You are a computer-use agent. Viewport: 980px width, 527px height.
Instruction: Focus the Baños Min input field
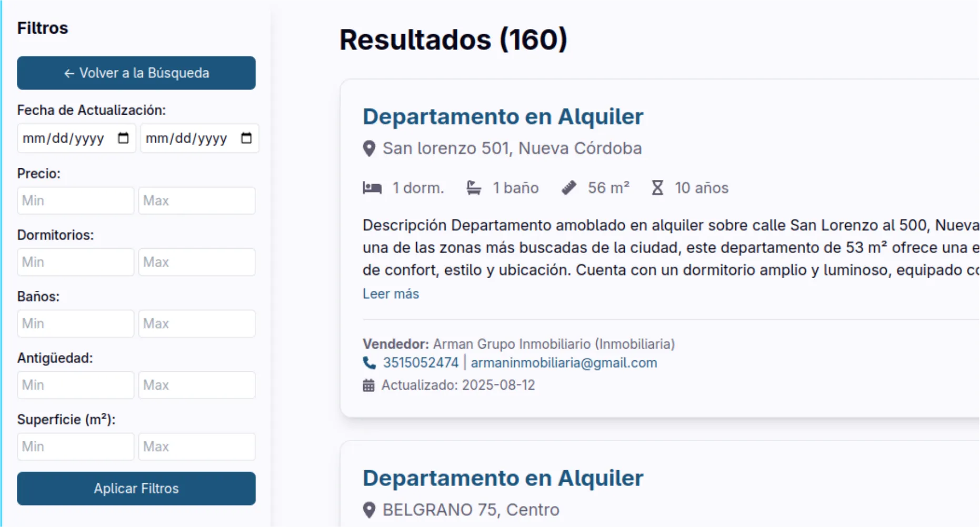click(76, 323)
